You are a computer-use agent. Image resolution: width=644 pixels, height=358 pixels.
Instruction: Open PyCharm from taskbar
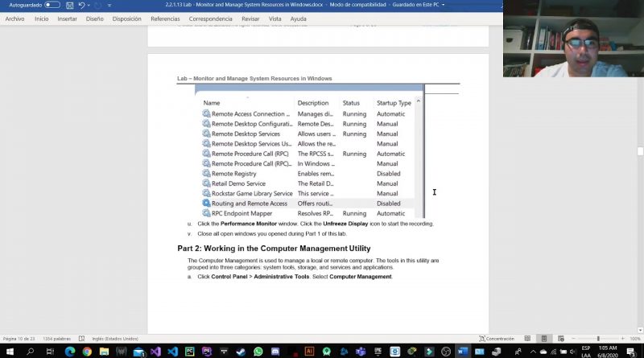click(x=190, y=352)
